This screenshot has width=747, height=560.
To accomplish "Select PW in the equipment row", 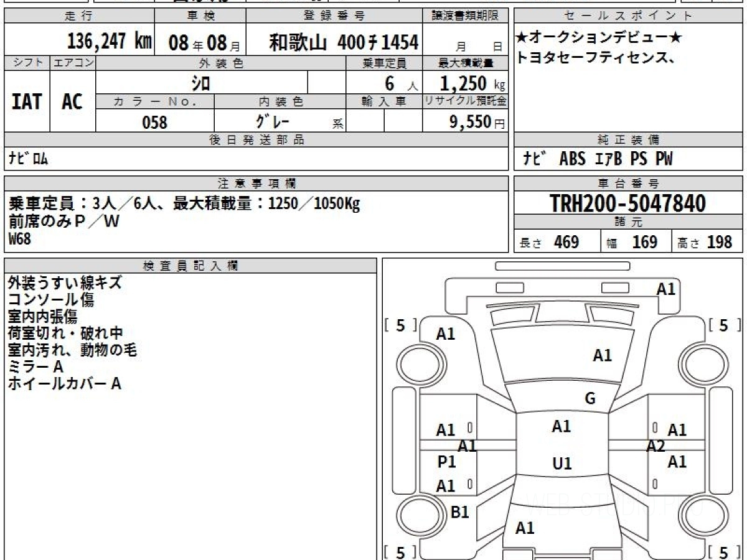I will click(x=664, y=159).
